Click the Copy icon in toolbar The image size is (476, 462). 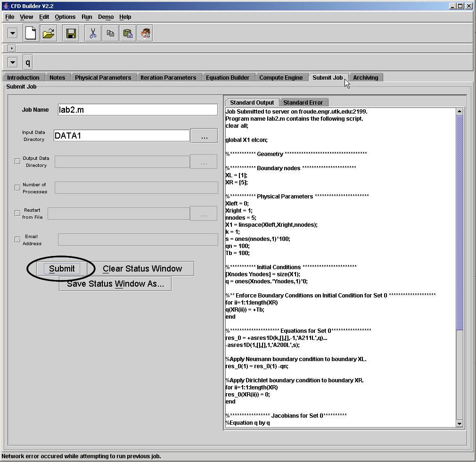(110, 33)
